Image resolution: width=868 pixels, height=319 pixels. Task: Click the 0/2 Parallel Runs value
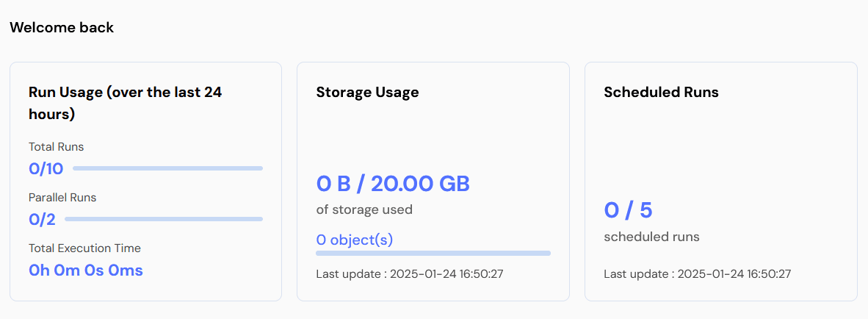pos(43,219)
